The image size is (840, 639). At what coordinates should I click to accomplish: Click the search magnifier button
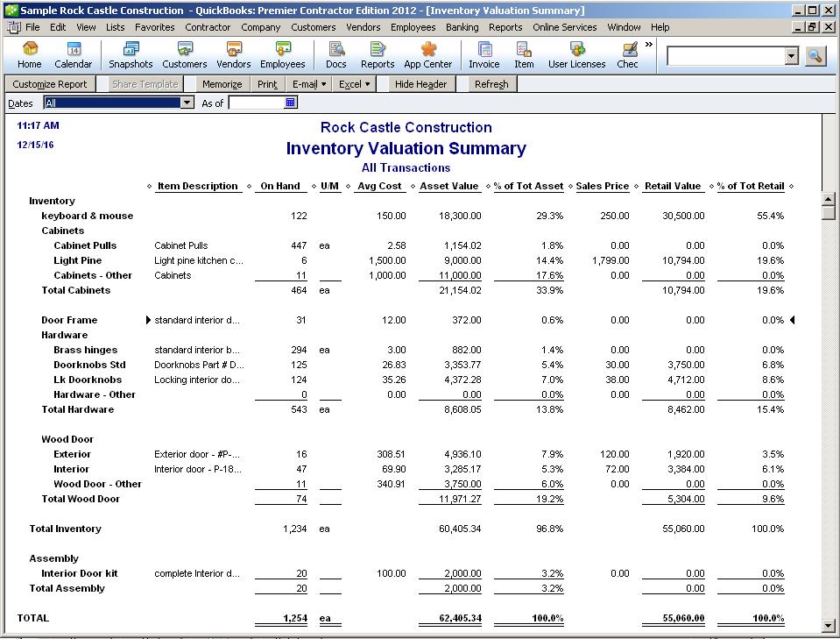pyautogui.click(x=815, y=56)
